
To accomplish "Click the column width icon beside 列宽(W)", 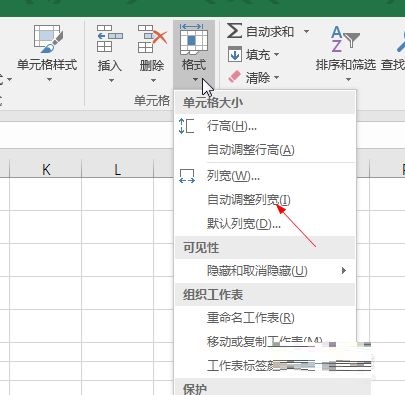I will pos(187,176).
